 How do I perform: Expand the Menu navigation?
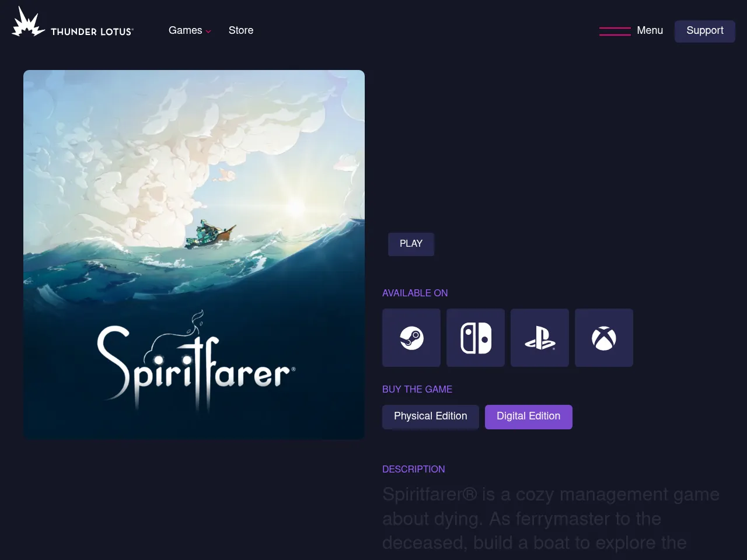[650, 30]
